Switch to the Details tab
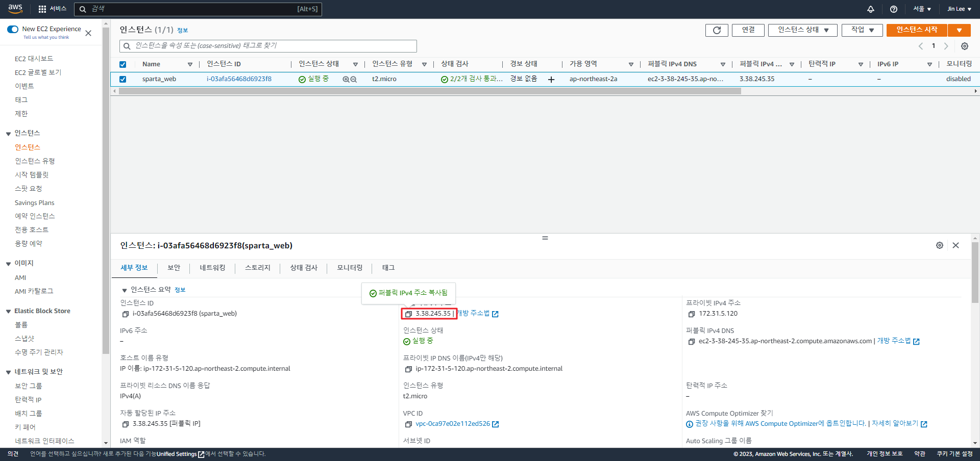The image size is (980, 461). [134, 268]
